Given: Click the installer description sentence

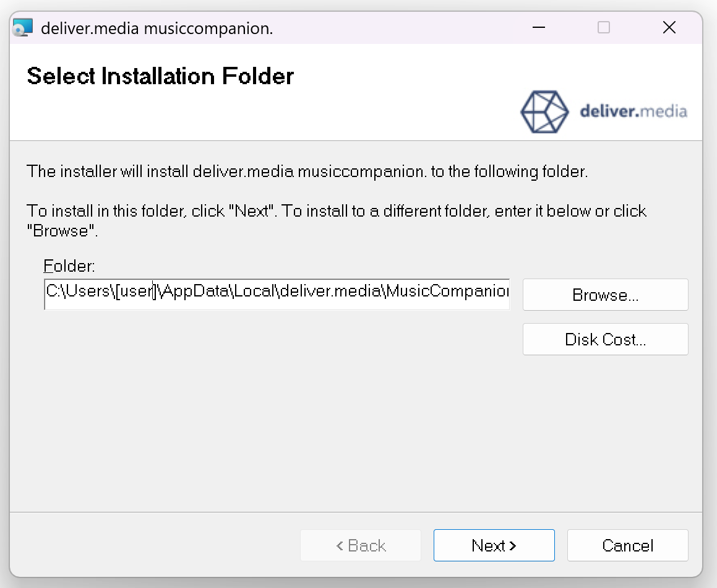Looking at the screenshot, I should (307, 171).
